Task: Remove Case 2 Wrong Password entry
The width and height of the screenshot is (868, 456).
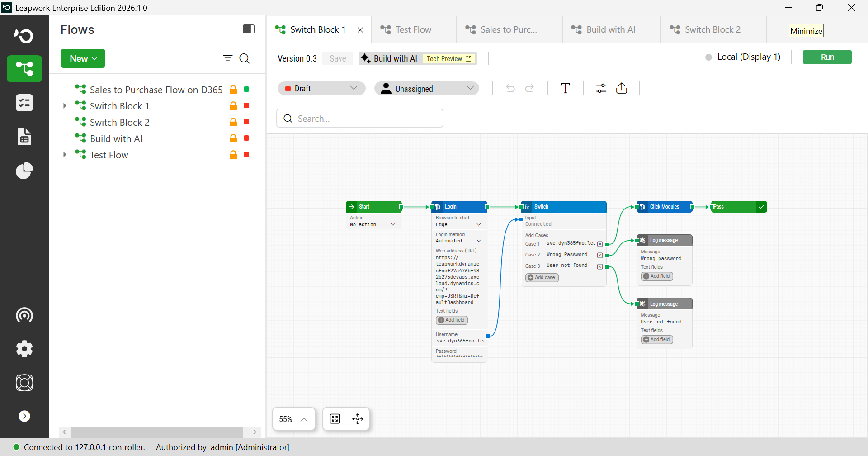Action: pos(600,255)
